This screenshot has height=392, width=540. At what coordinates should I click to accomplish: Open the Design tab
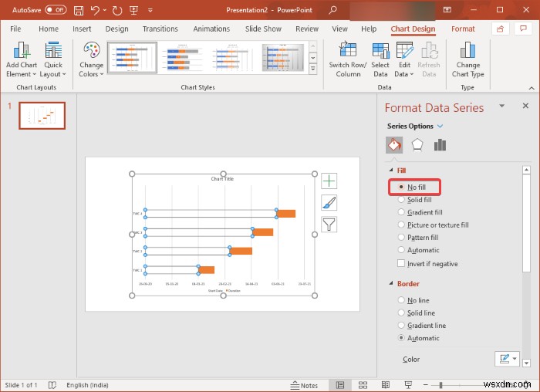(x=116, y=29)
